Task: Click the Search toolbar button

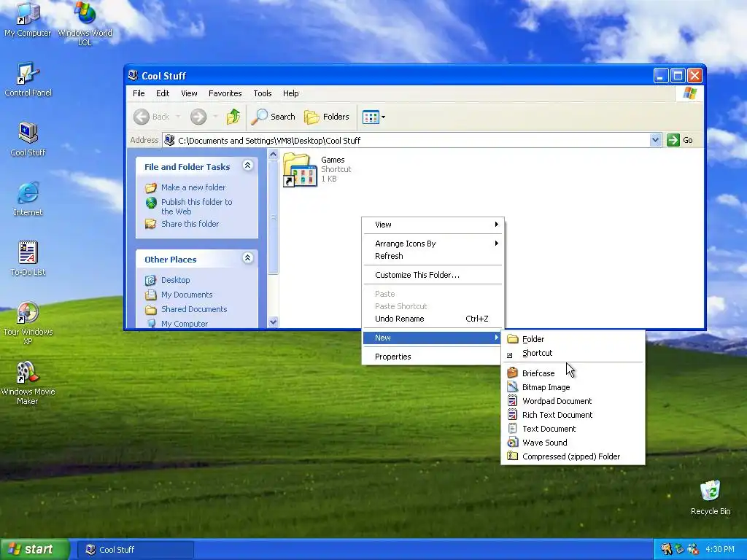Action: tap(274, 117)
